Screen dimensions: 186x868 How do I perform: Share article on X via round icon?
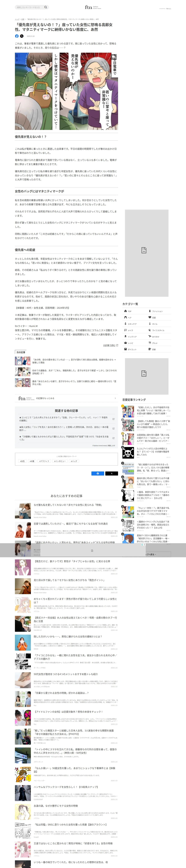[x=22, y=36]
